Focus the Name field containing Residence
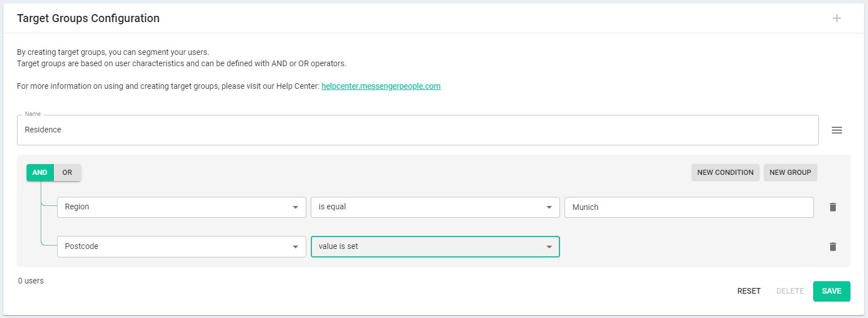Screen dimensions: 868x318 (418, 130)
